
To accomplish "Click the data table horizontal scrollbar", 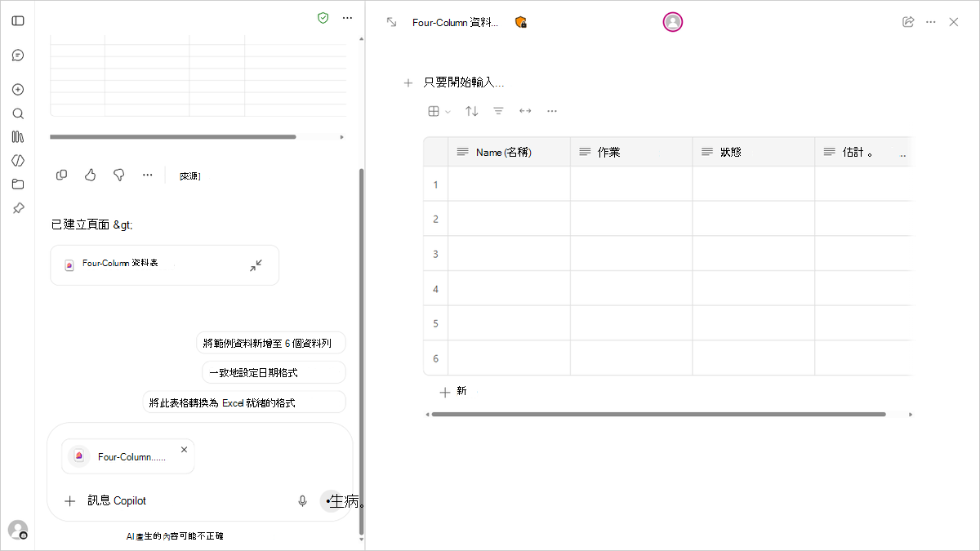I will tap(658, 415).
